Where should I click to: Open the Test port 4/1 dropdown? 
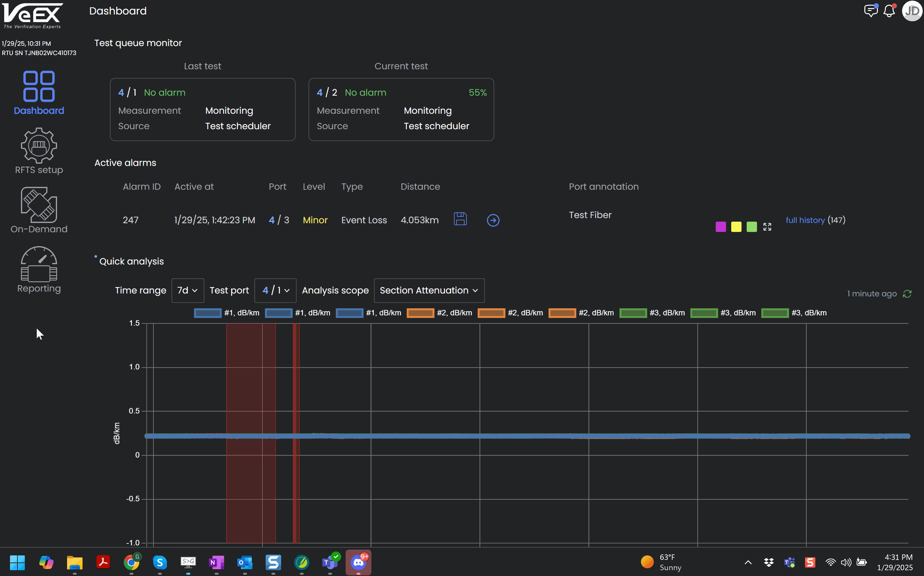[x=275, y=291]
